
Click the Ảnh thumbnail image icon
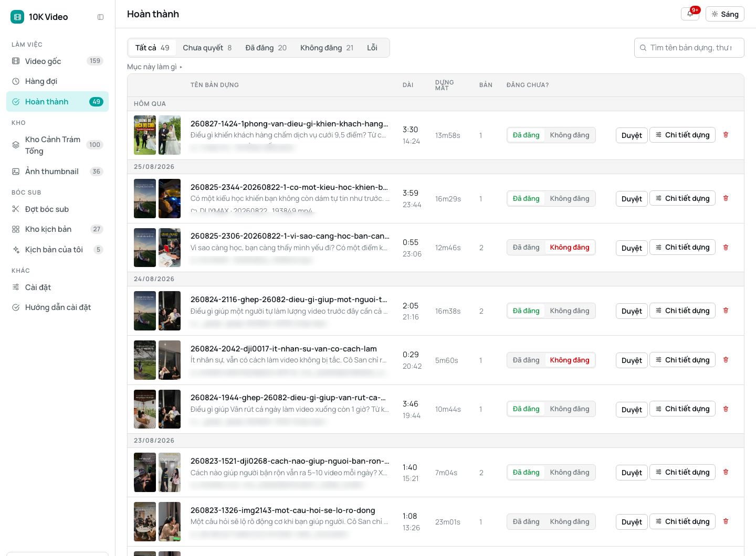(16, 172)
